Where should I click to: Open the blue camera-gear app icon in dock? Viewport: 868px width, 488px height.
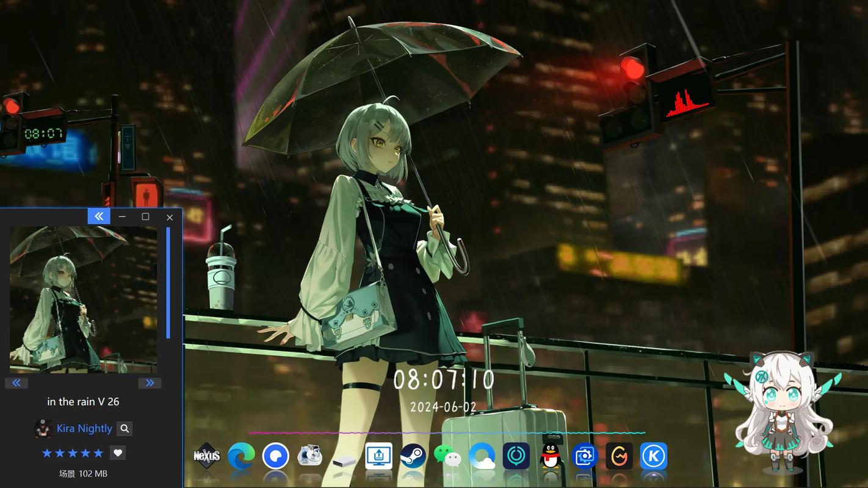[585, 456]
